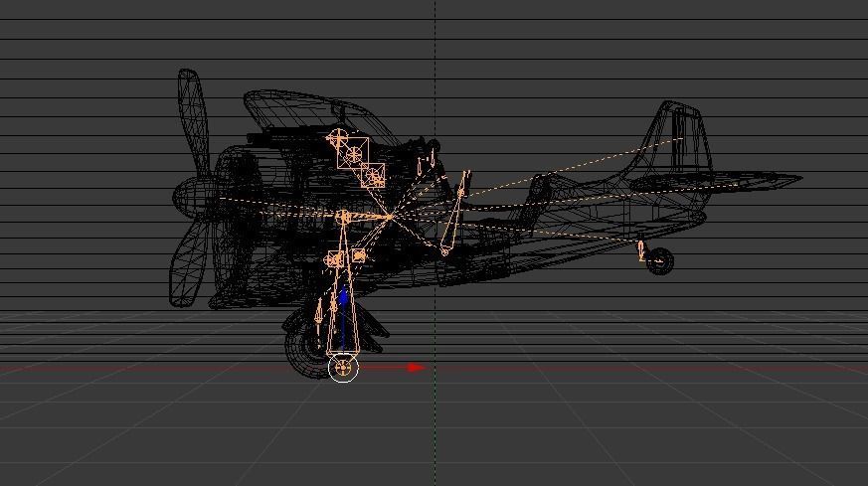
Task: Select the airplane's tail wheel wireframe
Action: [x=660, y=260]
